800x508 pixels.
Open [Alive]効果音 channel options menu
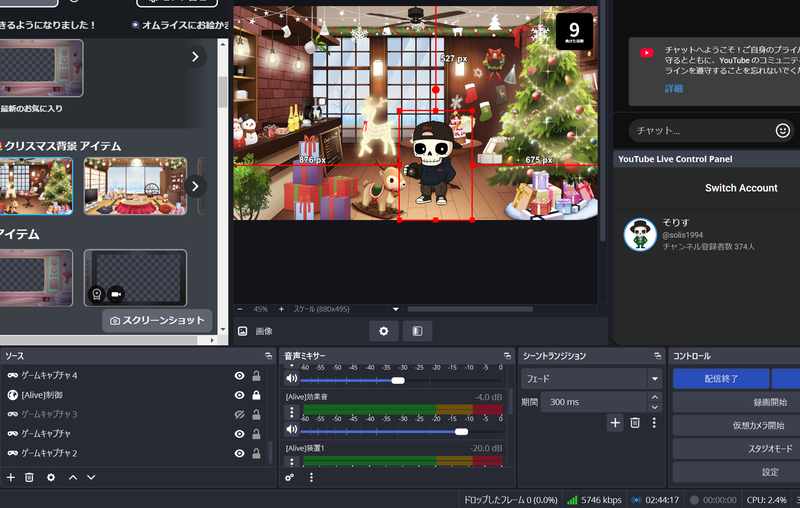292,412
